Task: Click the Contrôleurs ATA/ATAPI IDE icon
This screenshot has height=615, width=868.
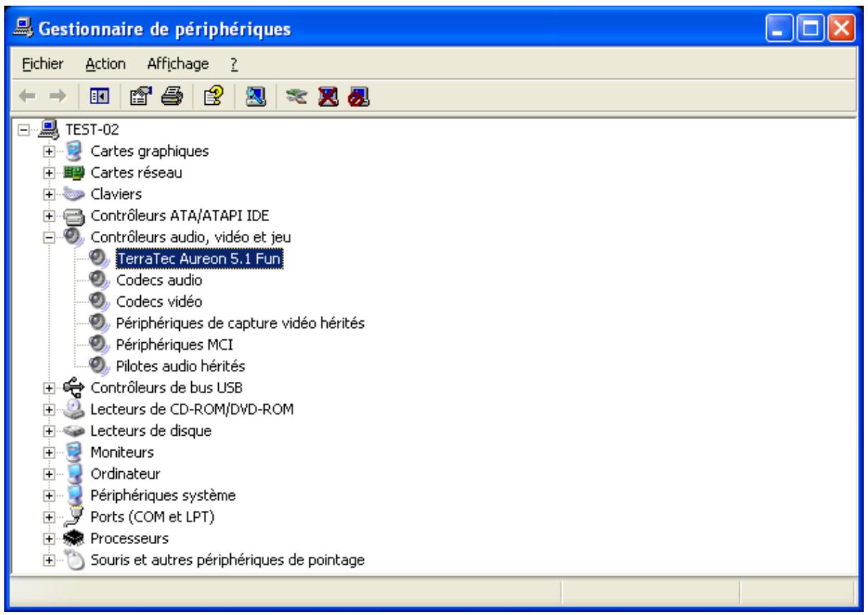Action: pyautogui.click(x=75, y=215)
